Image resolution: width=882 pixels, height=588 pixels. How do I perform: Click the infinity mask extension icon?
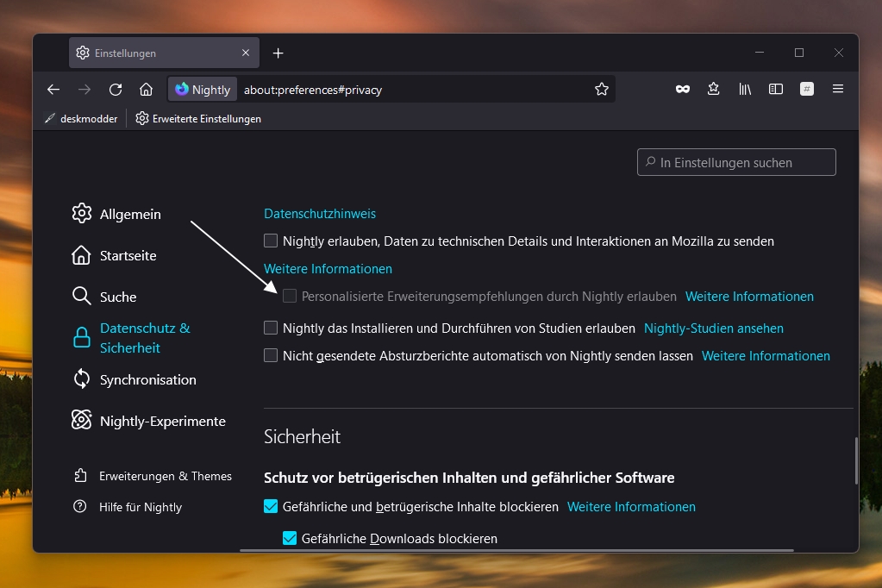682,89
